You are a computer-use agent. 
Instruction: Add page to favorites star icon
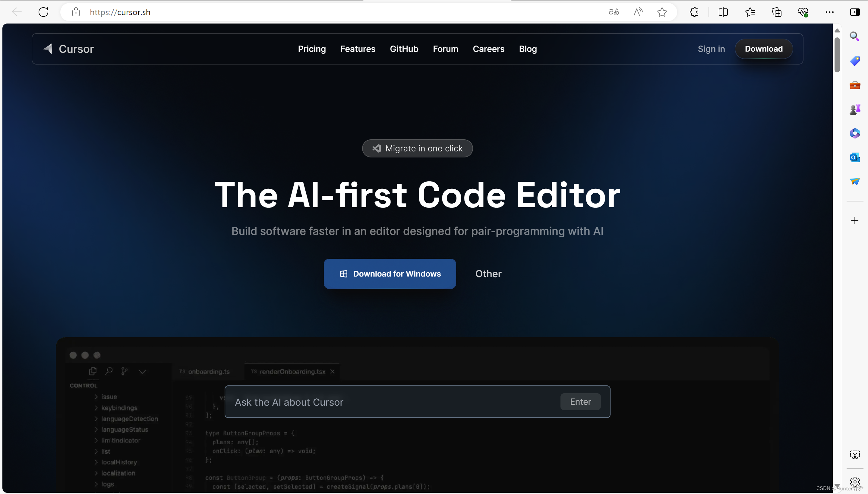pyautogui.click(x=662, y=12)
